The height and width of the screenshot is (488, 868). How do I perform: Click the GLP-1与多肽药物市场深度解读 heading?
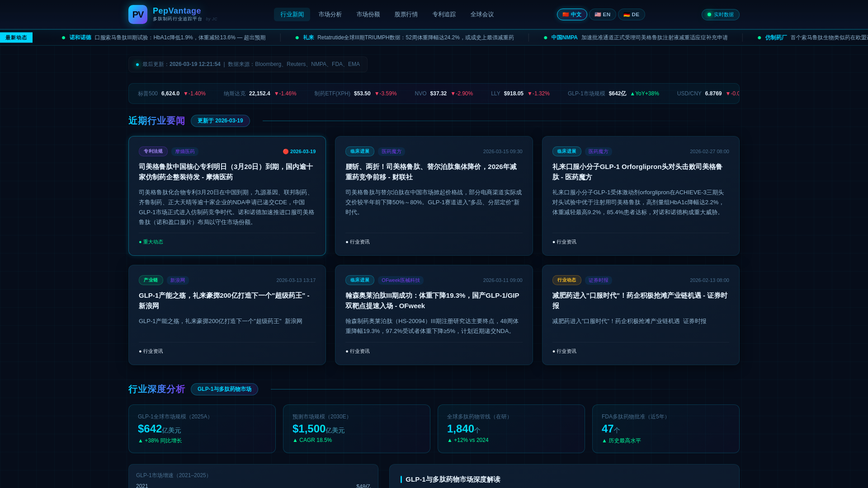[x=453, y=479]
